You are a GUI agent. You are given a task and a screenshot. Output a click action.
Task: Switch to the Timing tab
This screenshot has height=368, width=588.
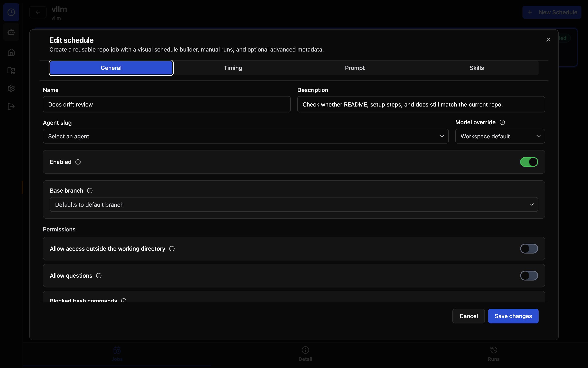tap(233, 68)
